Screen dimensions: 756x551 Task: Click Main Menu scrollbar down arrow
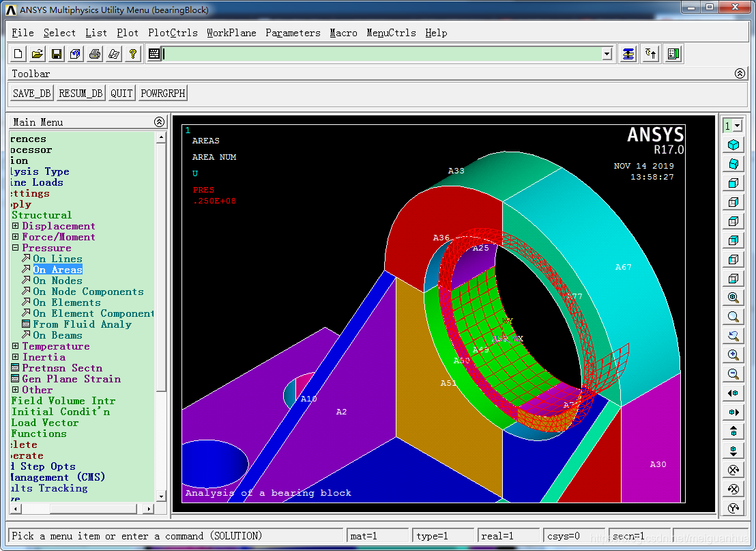[x=161, y=496]
